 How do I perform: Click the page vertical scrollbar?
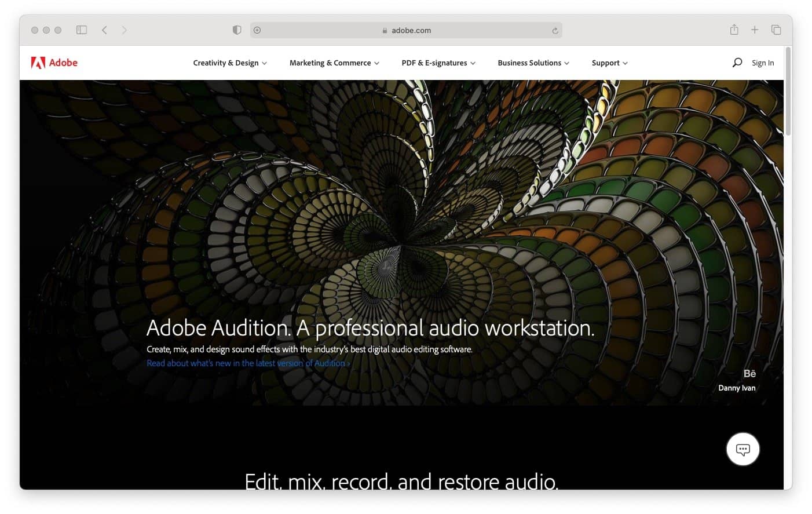pyautogui.click(x=788, y=93)
